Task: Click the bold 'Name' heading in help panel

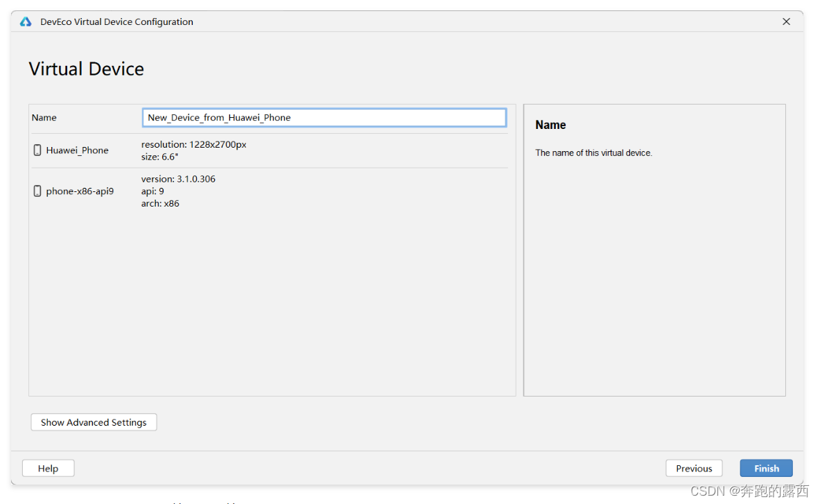Action: pyautogui.click(x=550, y=125)
